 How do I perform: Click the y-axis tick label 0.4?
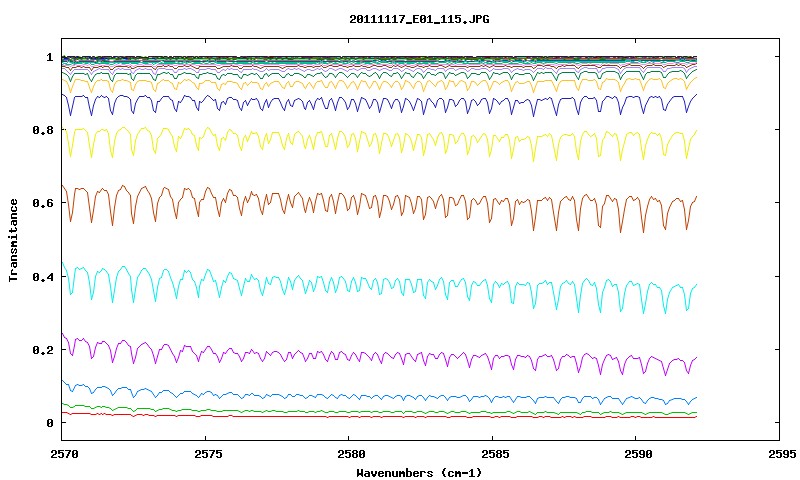(x=42, y=276)
